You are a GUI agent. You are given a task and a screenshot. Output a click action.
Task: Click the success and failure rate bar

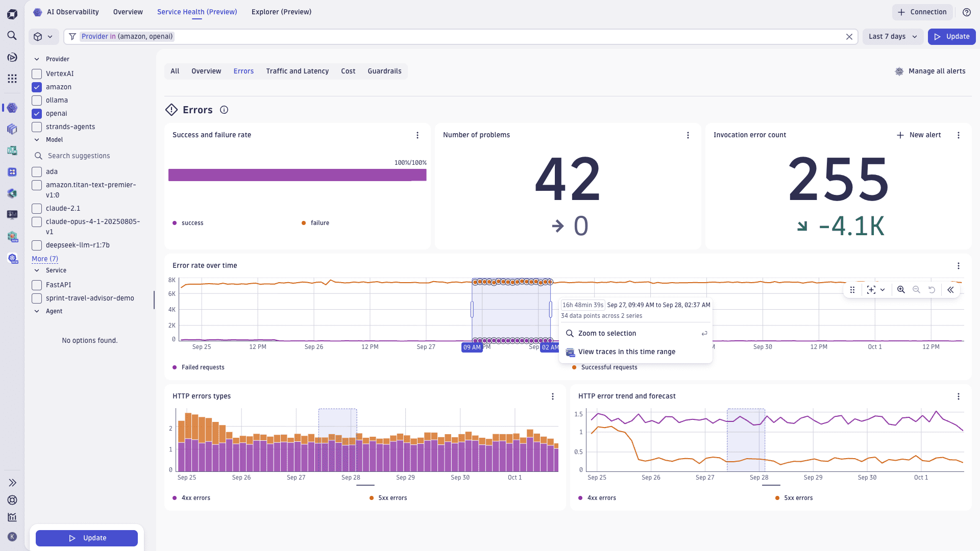pyautogui.click(x=298, y=175)
